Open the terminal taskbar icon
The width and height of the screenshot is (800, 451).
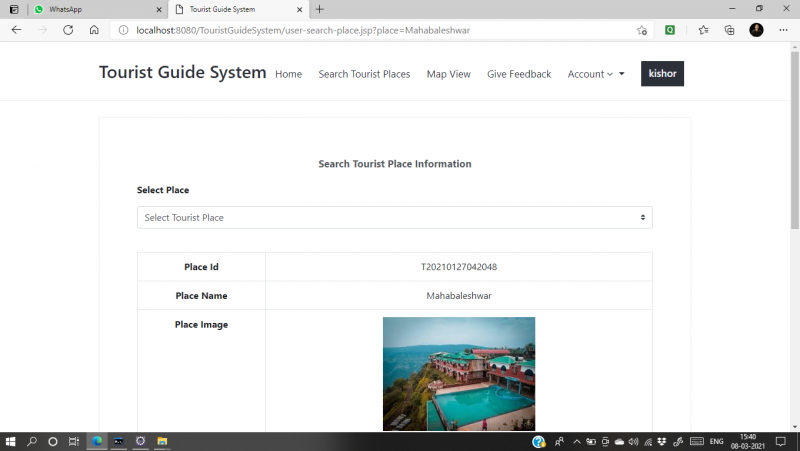[x=118, y=441]
